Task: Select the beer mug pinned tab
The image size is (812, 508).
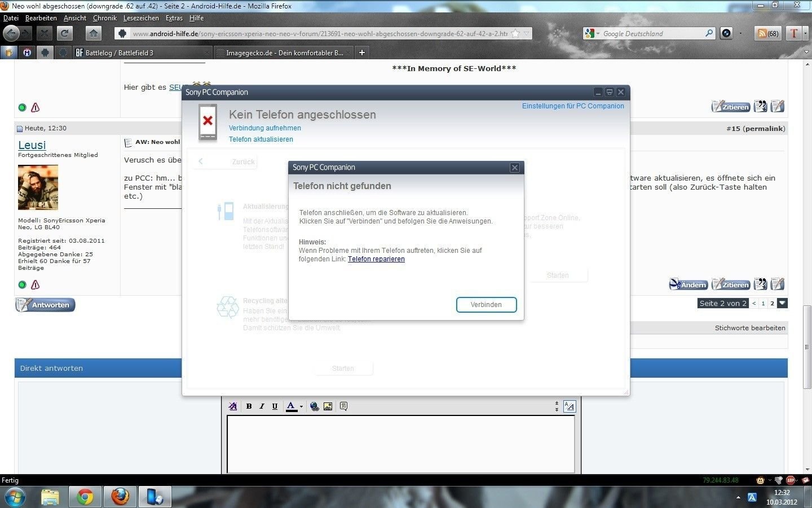Action: [x=8, y=52]
